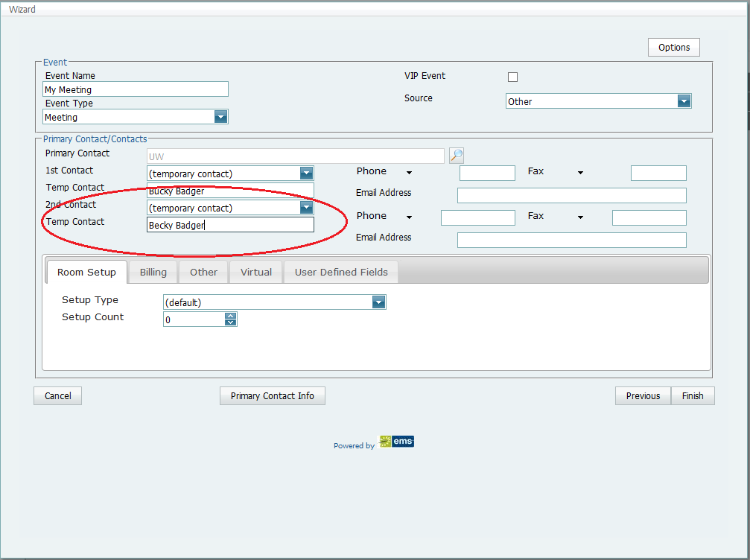
Task: Open the User Defined Fields tab
Action: [x=341, y=272]
